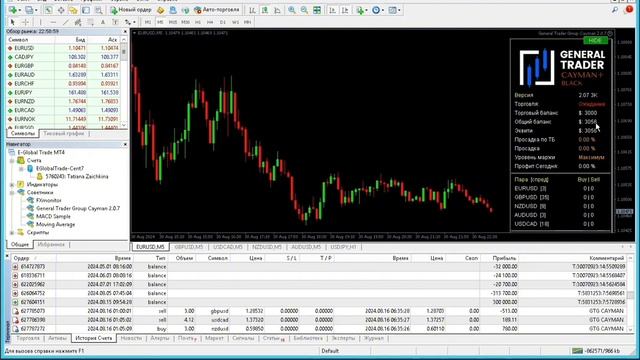Click the green HIDE panel button
Image resolution: width=640 pixels, height=360 pixels.
pyautogui.click(x=595, y=40)
